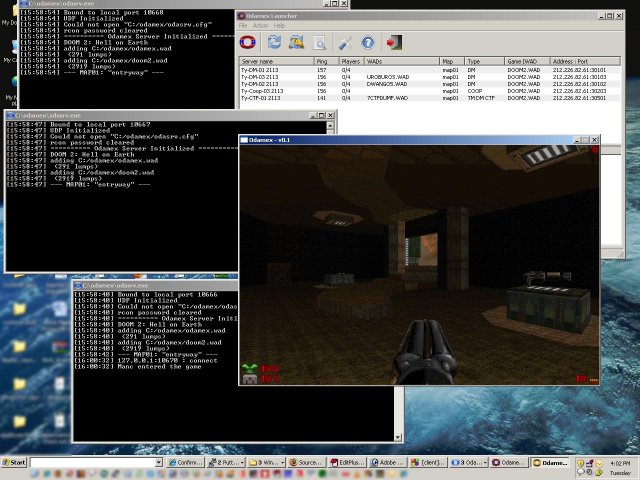Select server row Ty-Coop-03 2113
640x480 pixels.
click(x=430, y=91)
